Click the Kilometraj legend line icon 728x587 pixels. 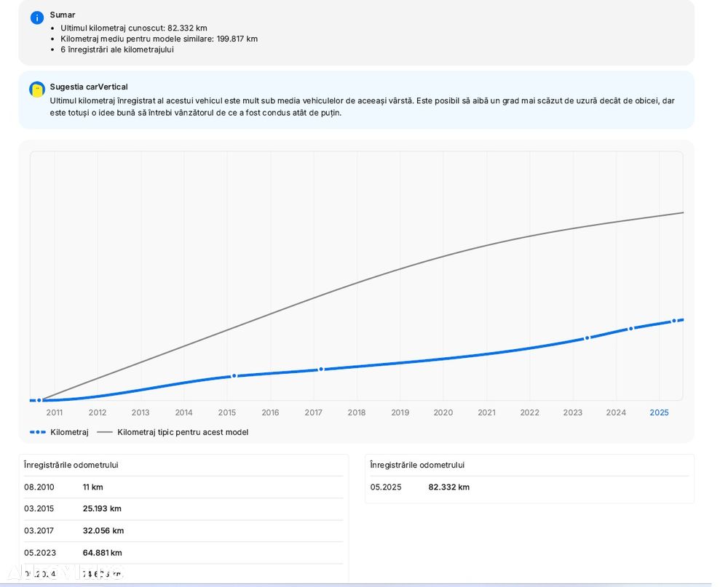(38, 432)
